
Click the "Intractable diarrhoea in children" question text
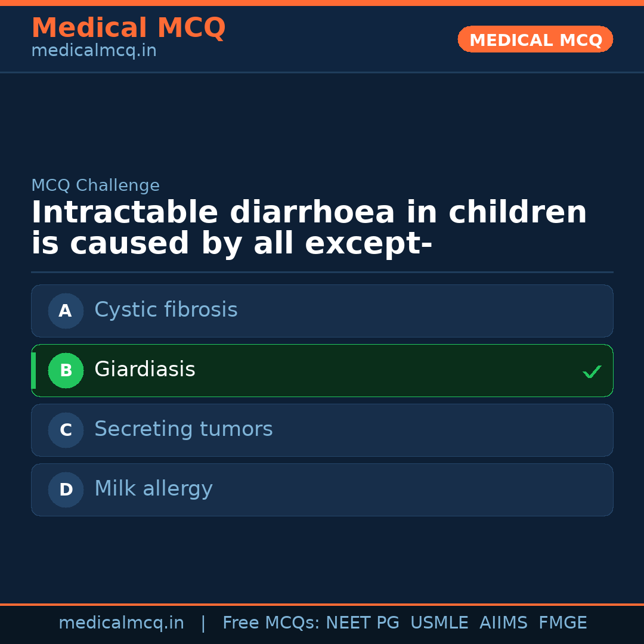pos(309,213)
